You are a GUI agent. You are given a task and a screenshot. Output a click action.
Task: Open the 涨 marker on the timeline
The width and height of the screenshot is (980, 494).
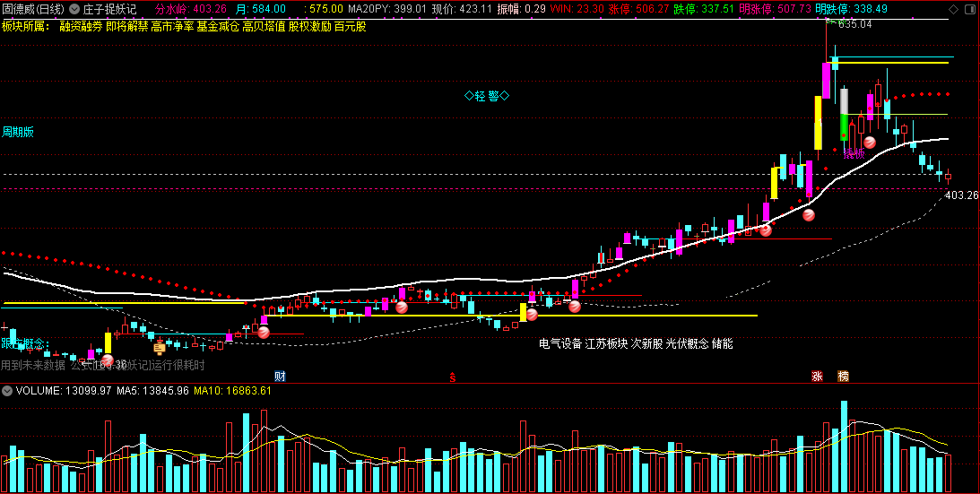pos(817,376)
